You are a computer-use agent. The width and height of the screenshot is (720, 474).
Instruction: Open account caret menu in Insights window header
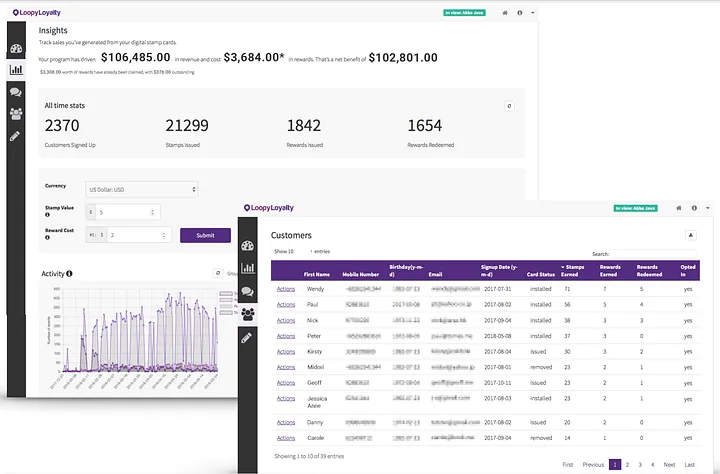[x=533, y=13]
